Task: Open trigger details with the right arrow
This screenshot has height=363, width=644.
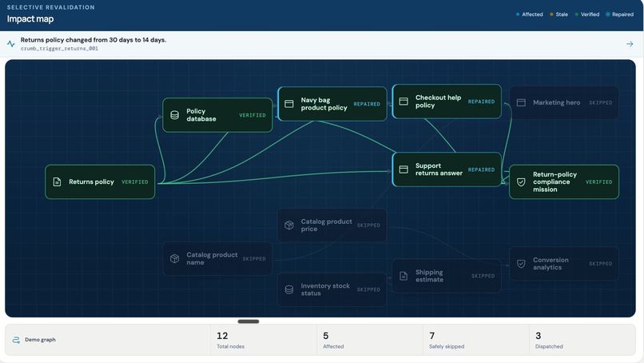Action: coord(630,44)
